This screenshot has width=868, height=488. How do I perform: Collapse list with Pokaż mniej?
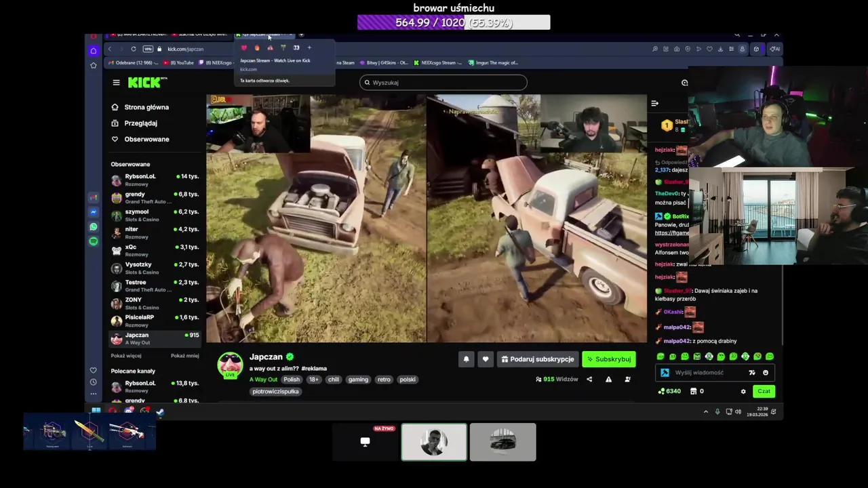(185, 356)
